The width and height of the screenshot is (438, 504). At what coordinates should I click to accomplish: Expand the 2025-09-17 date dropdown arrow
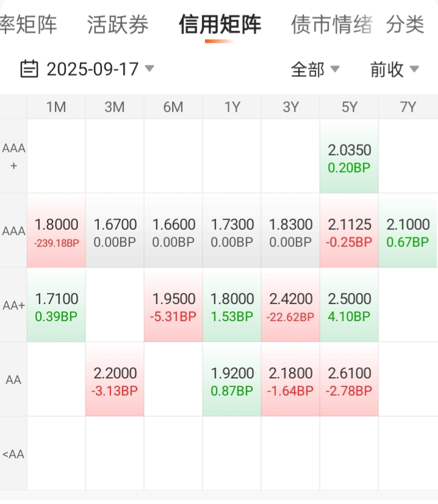click(x=149, y=68)
